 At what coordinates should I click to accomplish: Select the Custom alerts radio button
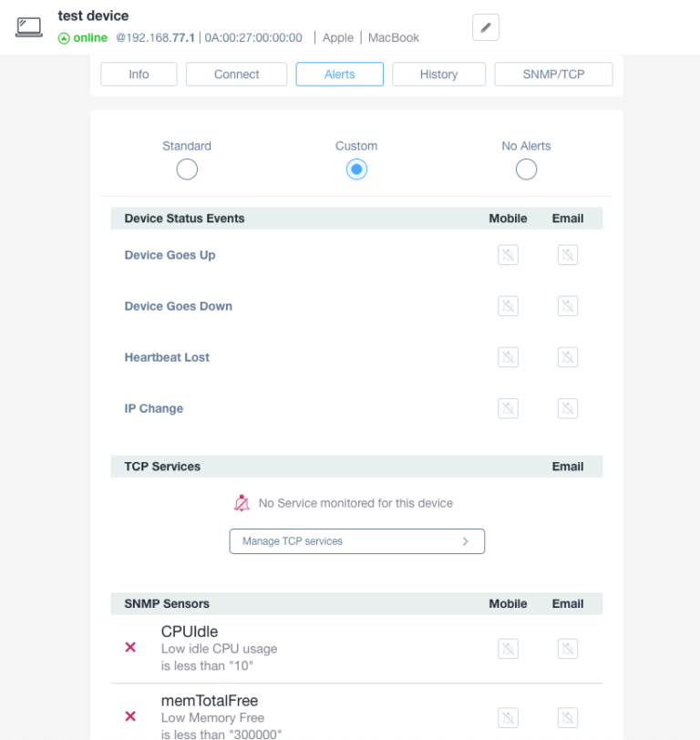pyautogui.click(x=356, y=170)
